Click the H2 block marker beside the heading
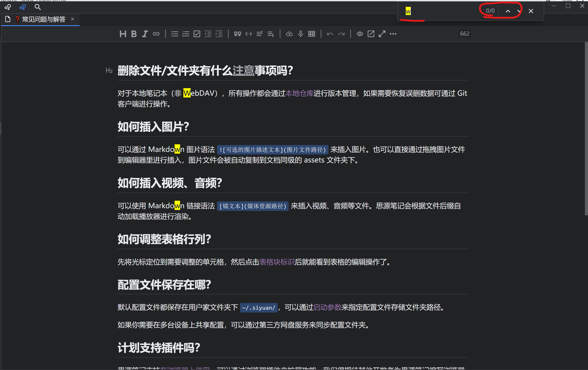 (x=109, y=71)
